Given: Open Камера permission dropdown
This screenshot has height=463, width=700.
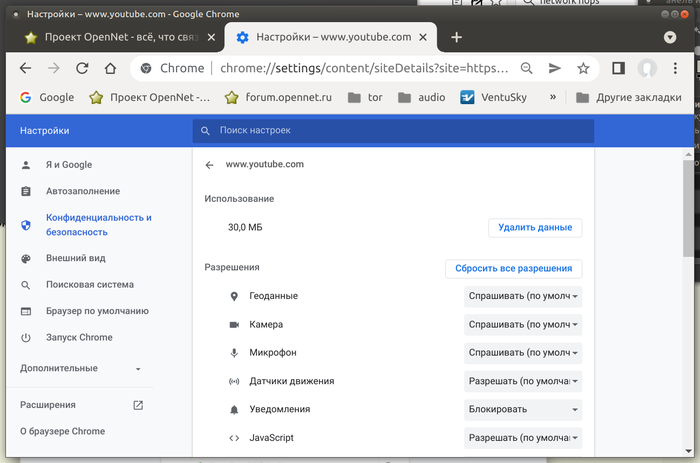Looking at the screenshot, I should point(523,325).
